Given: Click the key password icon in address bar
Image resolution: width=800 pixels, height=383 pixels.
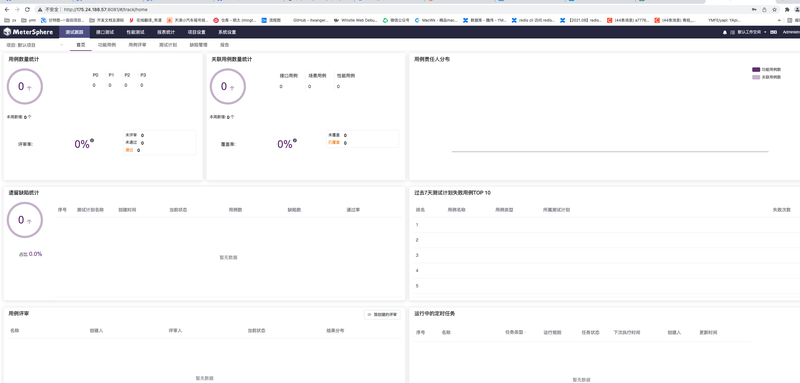Looking at the screenshot, I should tap(754, 9).
